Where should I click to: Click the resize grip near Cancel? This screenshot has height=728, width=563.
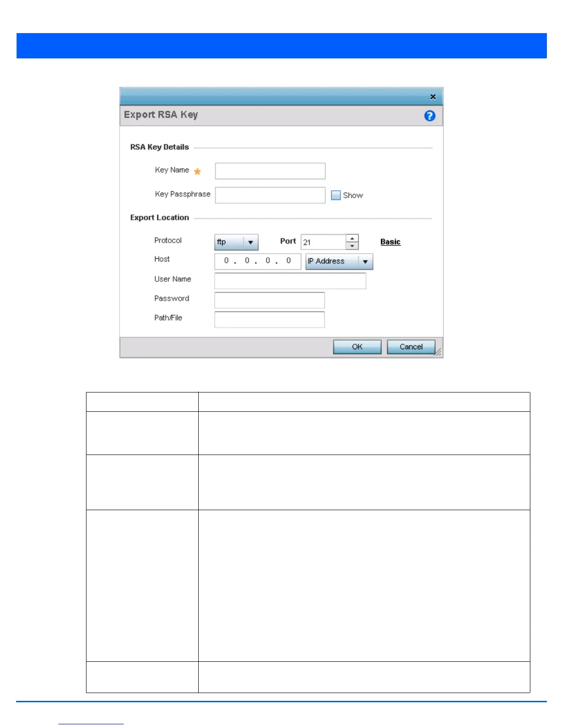pos(438,353)
